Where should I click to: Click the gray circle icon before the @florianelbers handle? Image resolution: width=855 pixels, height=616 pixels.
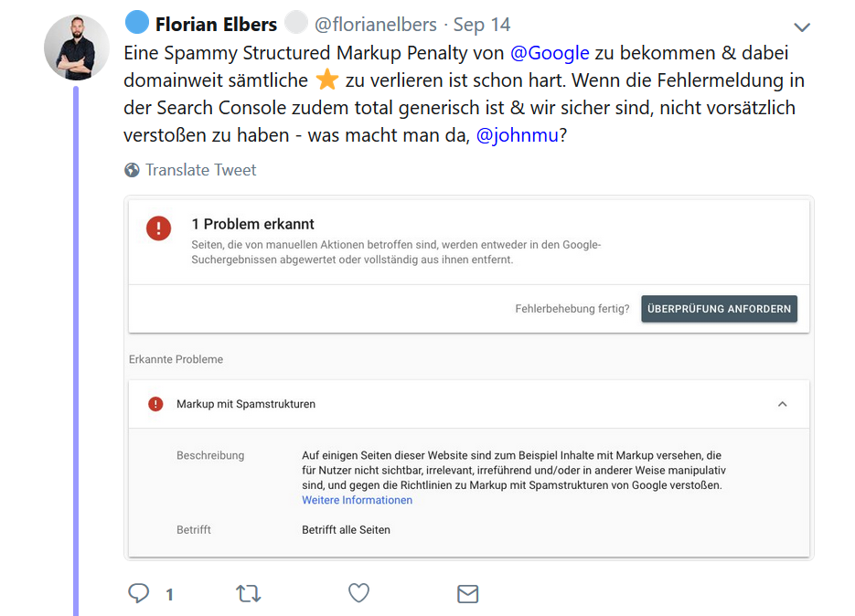coord(298,20)
